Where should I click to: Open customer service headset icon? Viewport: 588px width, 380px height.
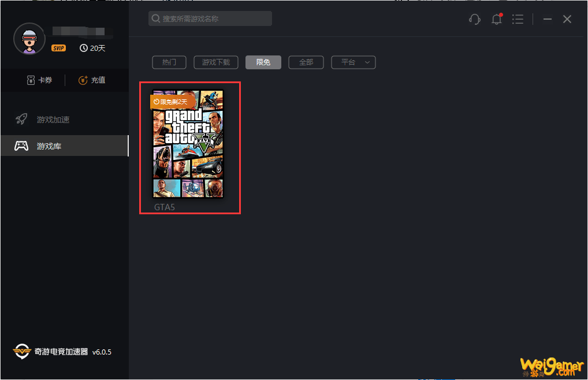point(474,19)
